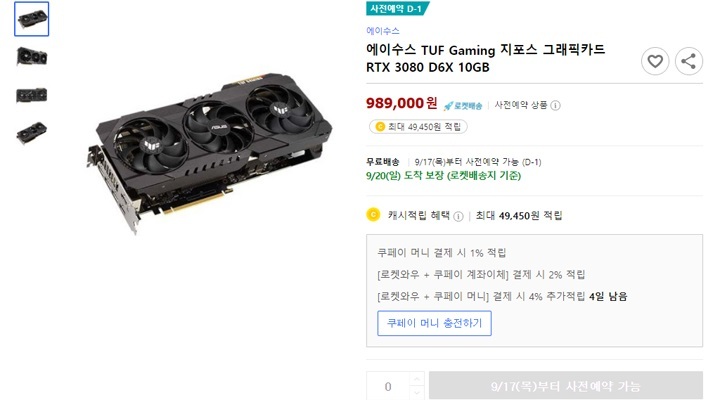This screenshot has height=400, width=720.
Task: Click coin icon in 최대 49,450원 적립 pill
Action: click(380, 127)
